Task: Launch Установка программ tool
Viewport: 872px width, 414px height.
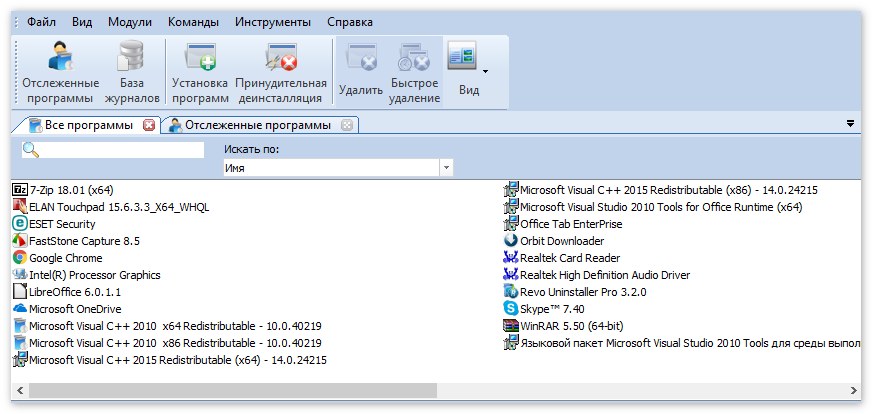Action: pyautogui.click(x=200, y=72)
